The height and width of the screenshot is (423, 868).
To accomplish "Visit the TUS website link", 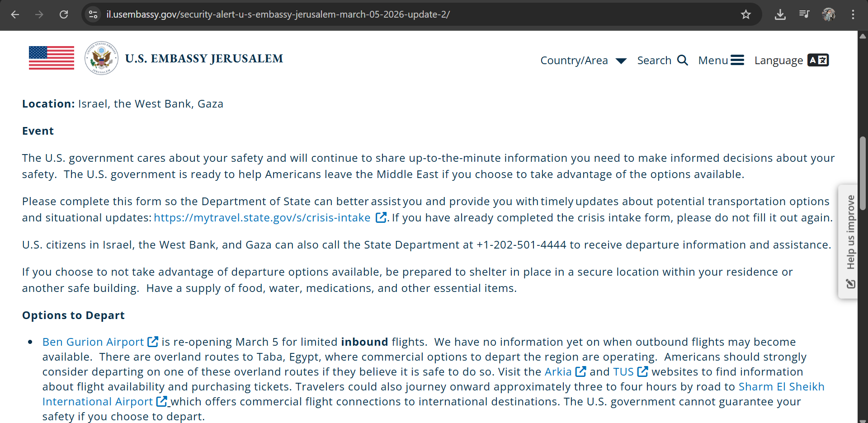I will click(x=623, y=372).
